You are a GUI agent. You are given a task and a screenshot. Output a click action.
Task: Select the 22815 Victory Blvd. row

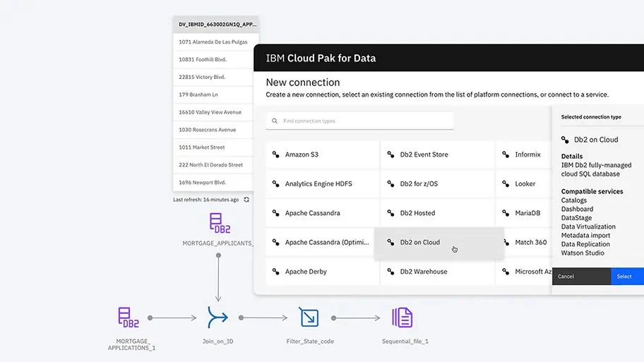[x=213, y=77]
